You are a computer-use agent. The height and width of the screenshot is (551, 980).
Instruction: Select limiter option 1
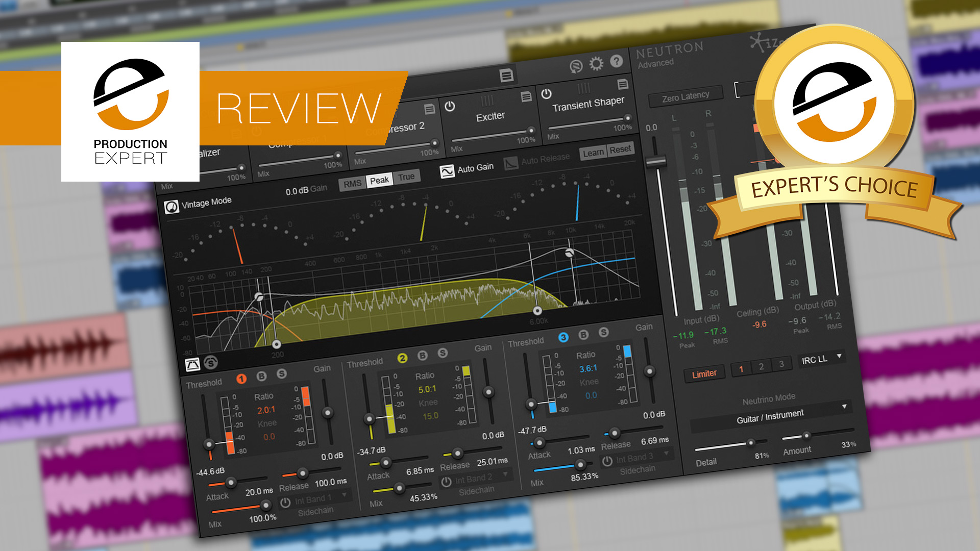coord(741,369)
